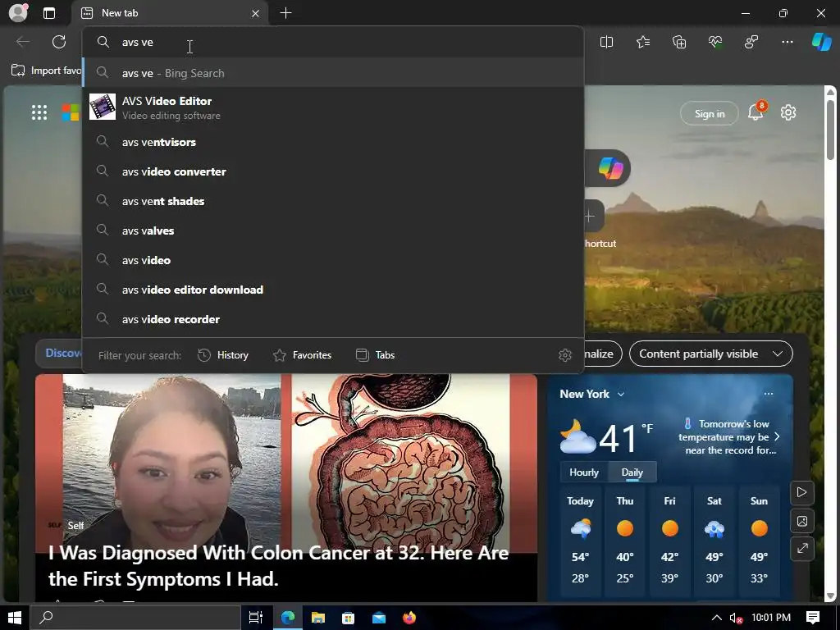Choose 'avs valves' suggestion
The width and height of the screenshot is (840, 630).
point(333,231)
